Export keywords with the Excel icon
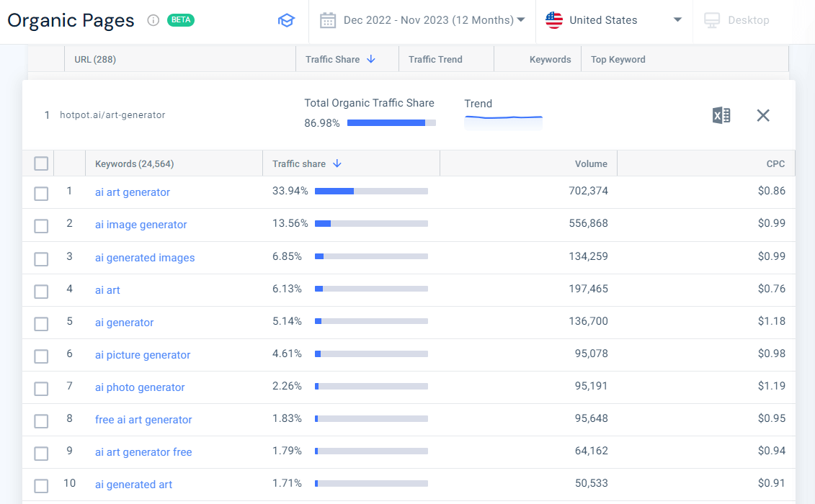Screen dimensions: 815x504 [721, 115]
